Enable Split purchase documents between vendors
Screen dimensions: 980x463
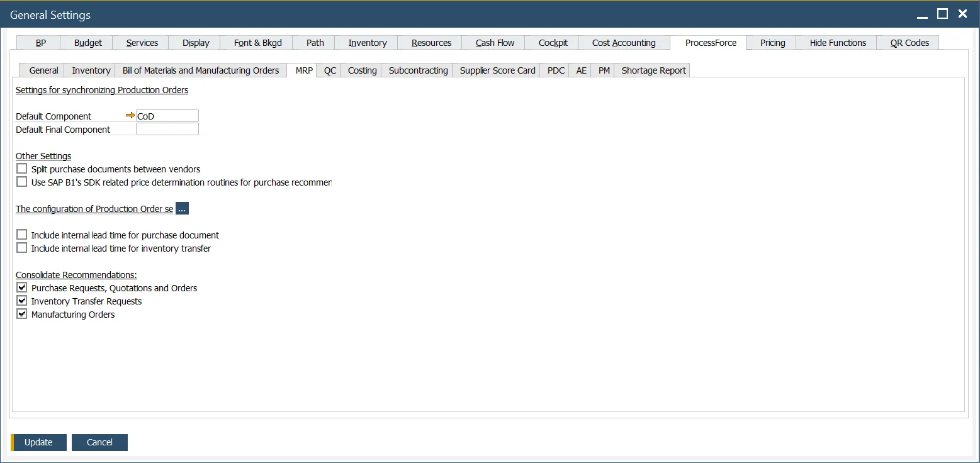[21, 168]
